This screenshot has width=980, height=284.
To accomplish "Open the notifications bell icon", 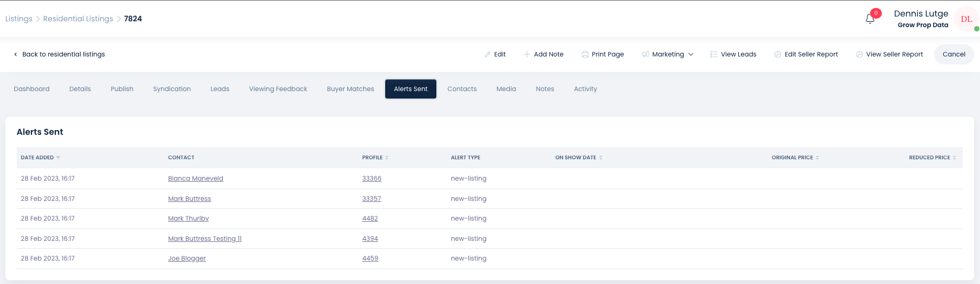I will point(870,19).
